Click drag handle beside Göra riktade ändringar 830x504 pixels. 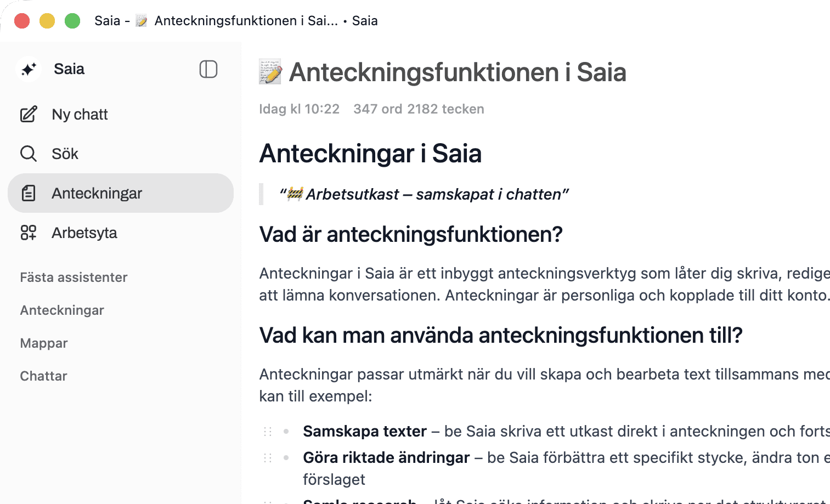pyautogui.click(x=268, y=458)
